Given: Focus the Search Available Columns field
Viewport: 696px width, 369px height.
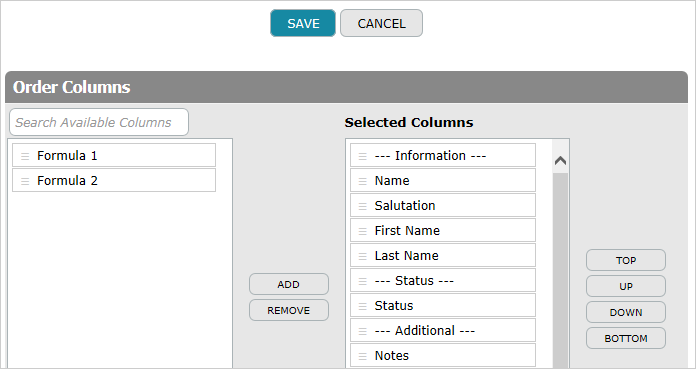Looking at the screenshot, I should click(99, 122).
